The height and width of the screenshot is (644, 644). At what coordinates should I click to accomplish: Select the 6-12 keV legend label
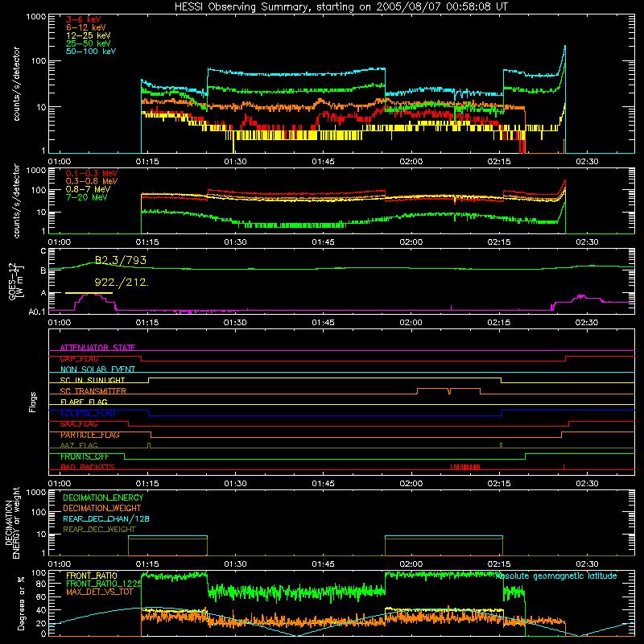(86, 27)
